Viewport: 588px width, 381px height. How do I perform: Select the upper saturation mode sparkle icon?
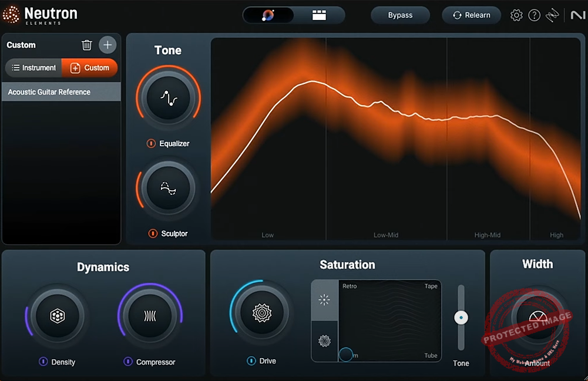[x=325, y=300]
